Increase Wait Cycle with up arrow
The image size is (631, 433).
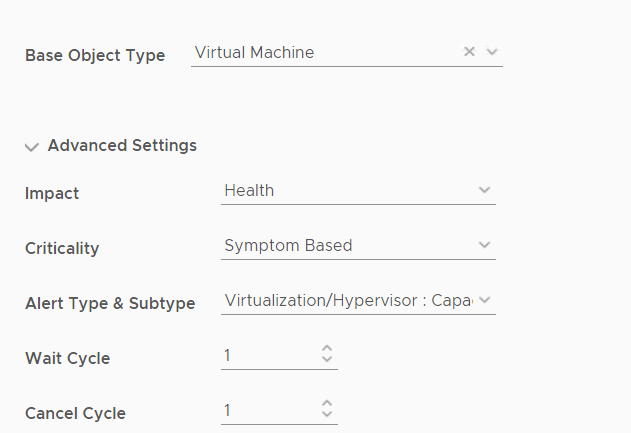(x=327, y=350)
